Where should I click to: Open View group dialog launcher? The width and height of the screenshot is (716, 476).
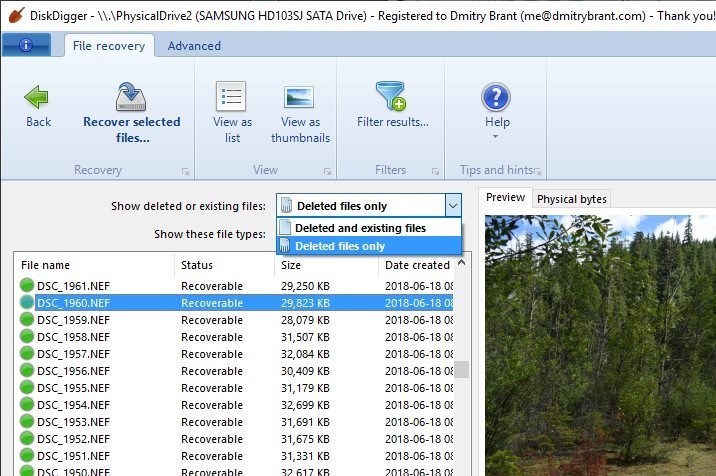(327, 171)
